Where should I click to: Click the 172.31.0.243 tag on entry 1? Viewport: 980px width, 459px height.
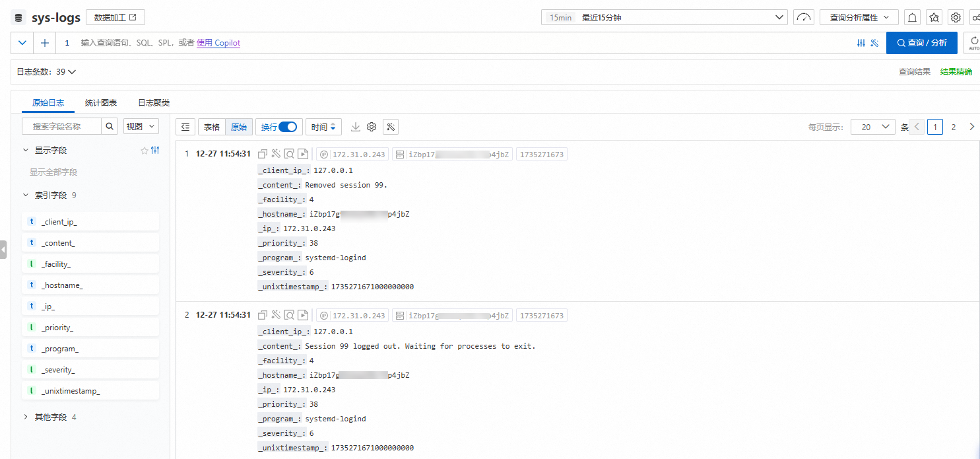point(352,154)
